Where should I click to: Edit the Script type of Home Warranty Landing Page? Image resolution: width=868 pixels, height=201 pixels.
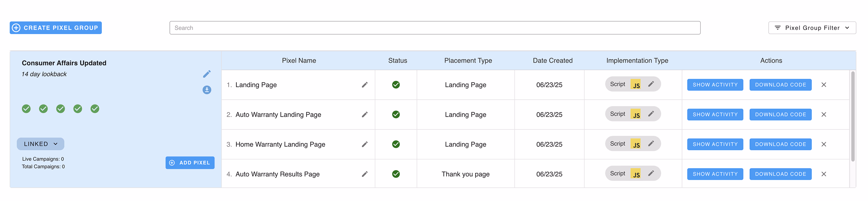click(651, 144)
